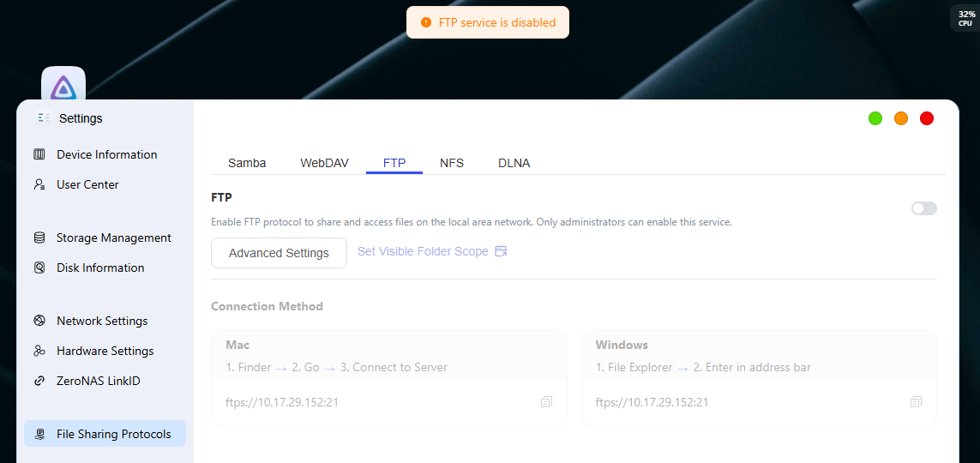Go to Network Settings
Screen dimensions: 980x463
(105, 321)
